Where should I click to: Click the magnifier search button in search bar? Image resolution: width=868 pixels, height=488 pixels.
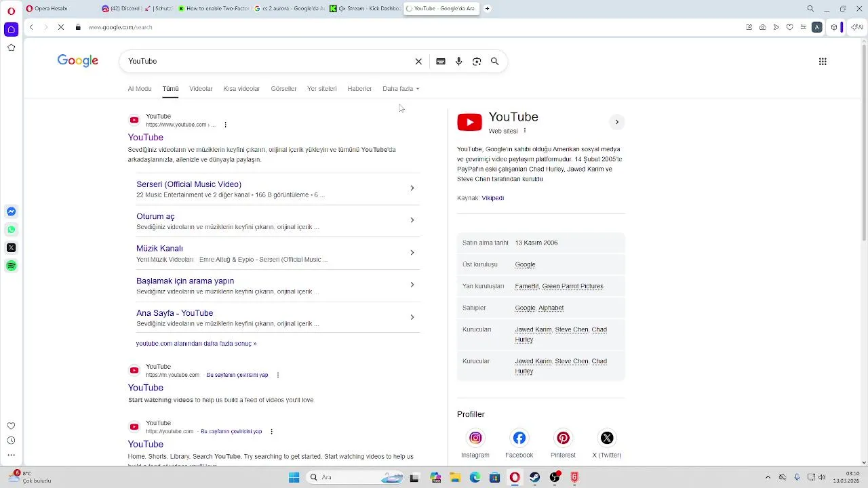[495, 61]
